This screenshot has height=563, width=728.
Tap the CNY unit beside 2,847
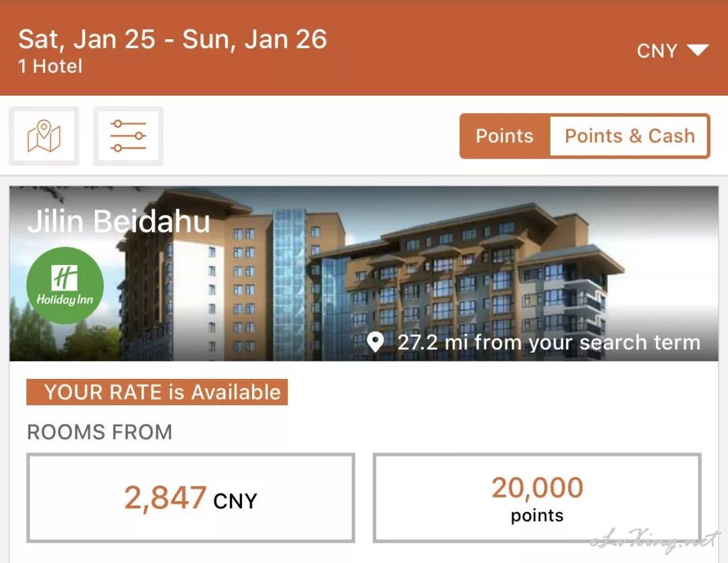click(x=235, y=501)
